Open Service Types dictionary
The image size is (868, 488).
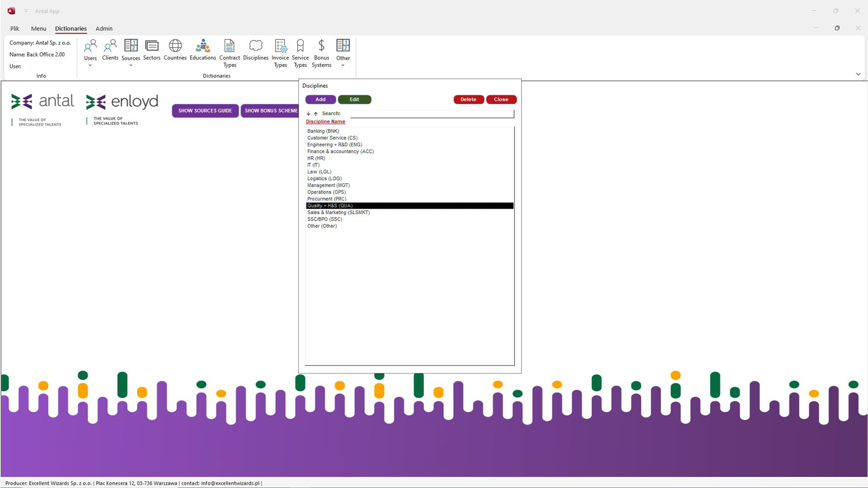click(300, 53)
